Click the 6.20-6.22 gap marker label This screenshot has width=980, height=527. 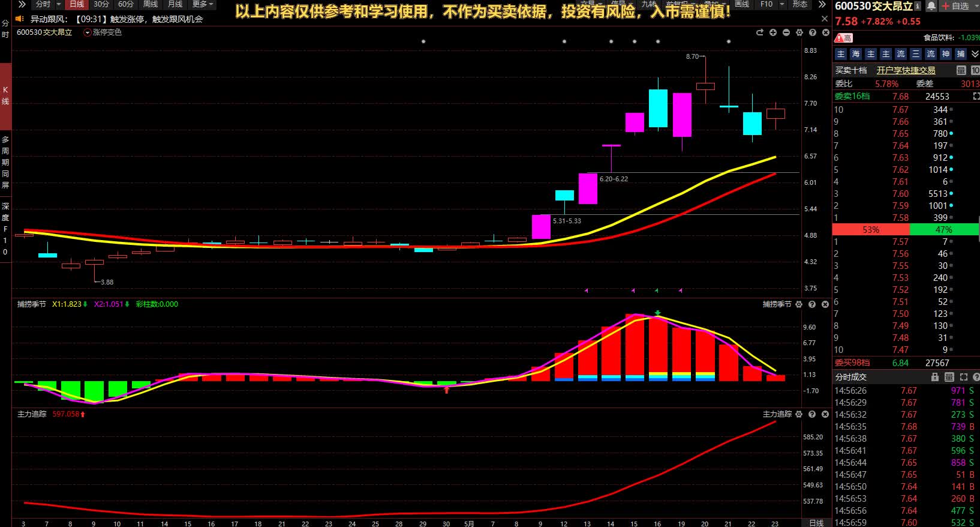pos(614,179)
